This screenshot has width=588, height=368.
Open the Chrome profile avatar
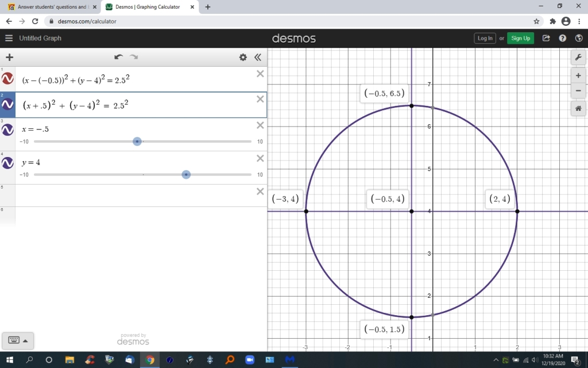566,21
